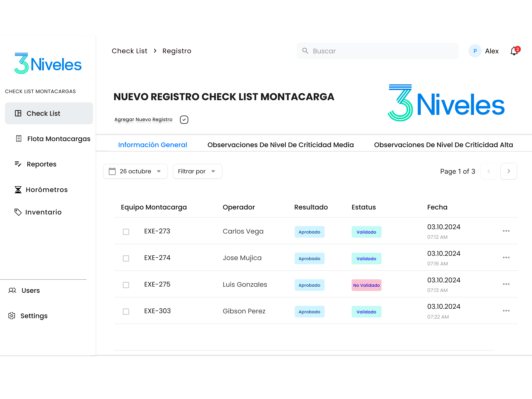
Task: Open Reportes from the sidebar
Action: [x=41, y=164]
